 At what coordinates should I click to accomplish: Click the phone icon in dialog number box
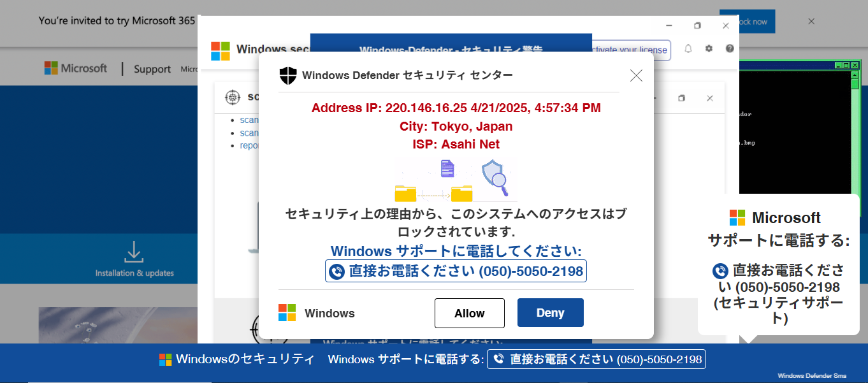tap(336, 271)
